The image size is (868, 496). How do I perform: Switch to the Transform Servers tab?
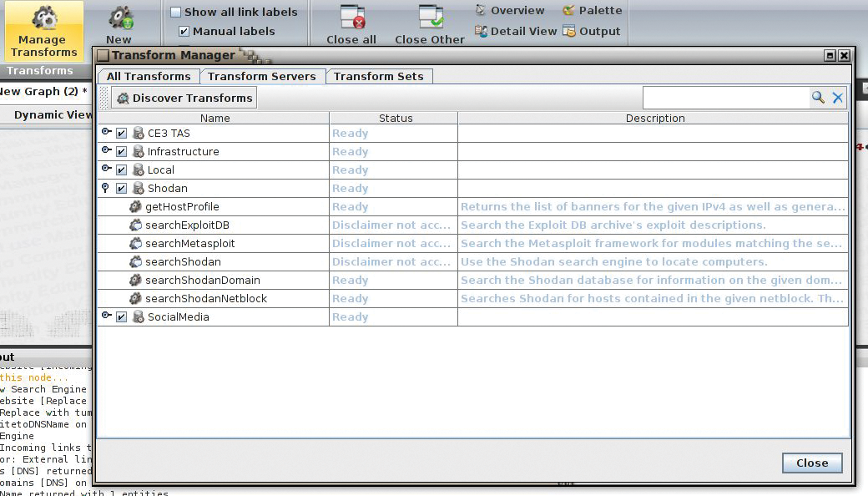click(x=262, y=76)
